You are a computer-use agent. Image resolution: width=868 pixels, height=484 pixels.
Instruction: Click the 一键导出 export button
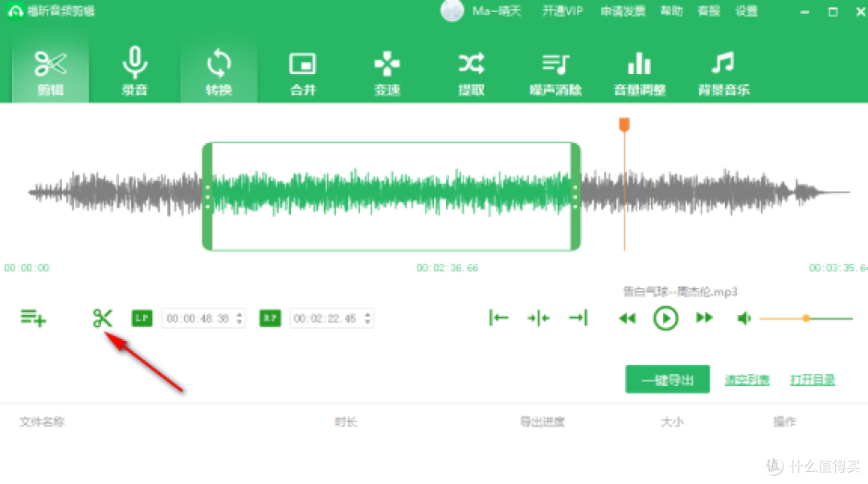click(x=668, y=379)
